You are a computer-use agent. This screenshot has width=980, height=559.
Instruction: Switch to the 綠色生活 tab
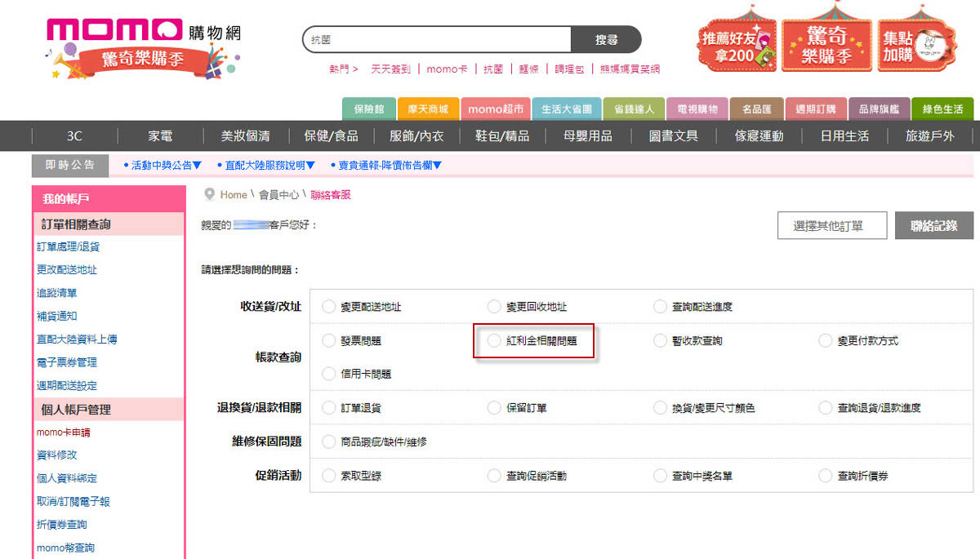coord(942,109)
